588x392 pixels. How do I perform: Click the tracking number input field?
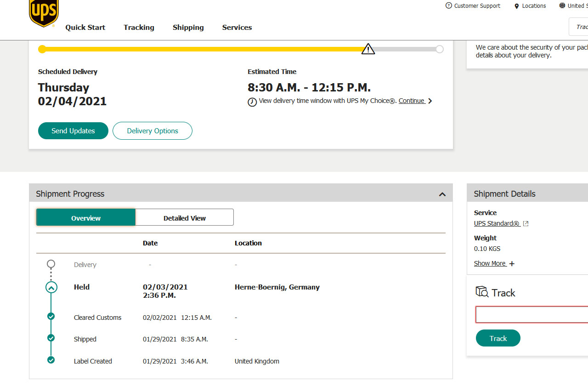(532, 315)
